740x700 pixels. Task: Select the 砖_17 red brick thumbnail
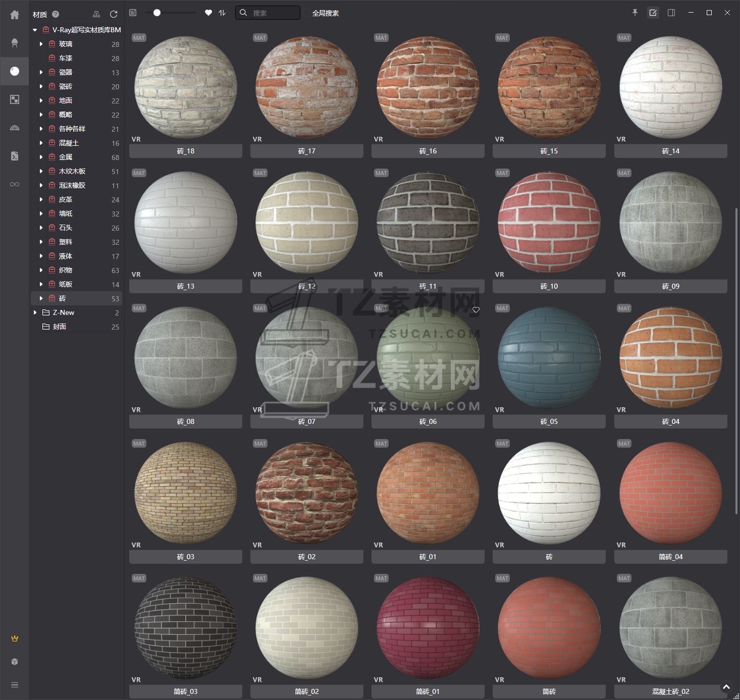pos(307,87)
